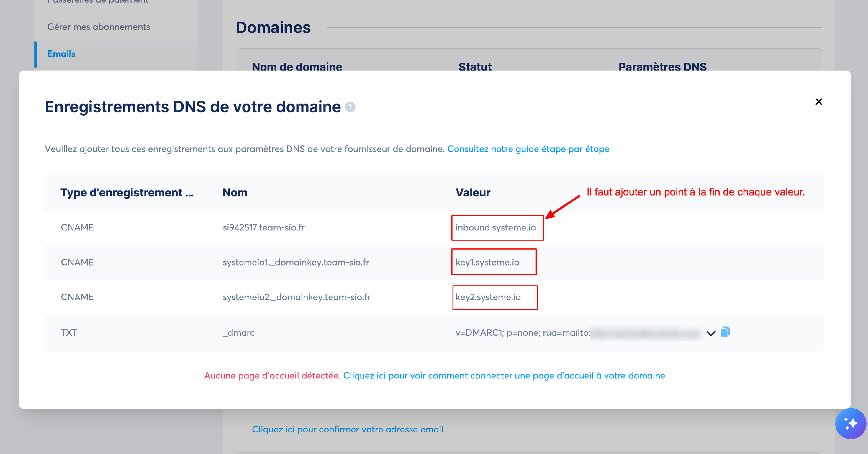The height and width of the screenshot is (454, 868).
Task: Click 'CNAME' in the si942517.team-sio.fr row
Action: pyautogui.click(x=77, y=228)
